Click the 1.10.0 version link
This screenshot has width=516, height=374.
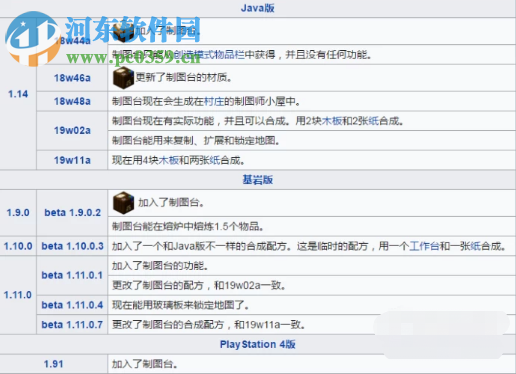point(18,246)
